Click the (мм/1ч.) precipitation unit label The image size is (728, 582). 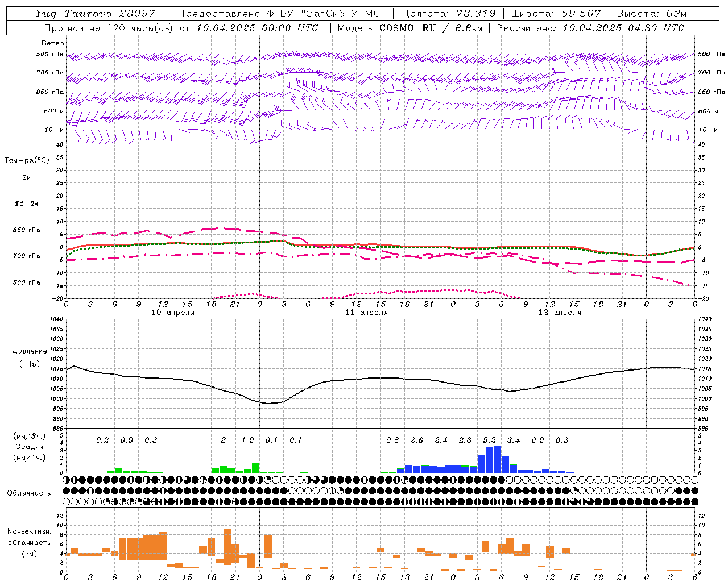click(29, 458)
